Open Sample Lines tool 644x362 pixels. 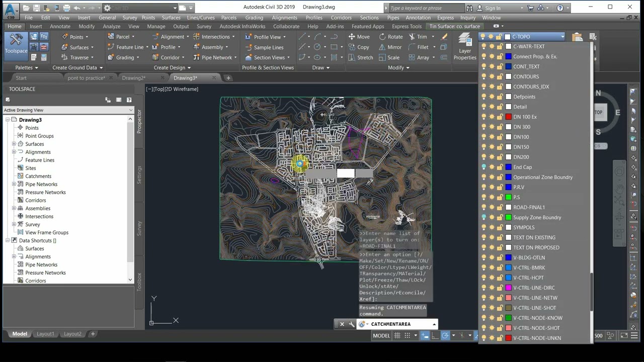(264, 47)
